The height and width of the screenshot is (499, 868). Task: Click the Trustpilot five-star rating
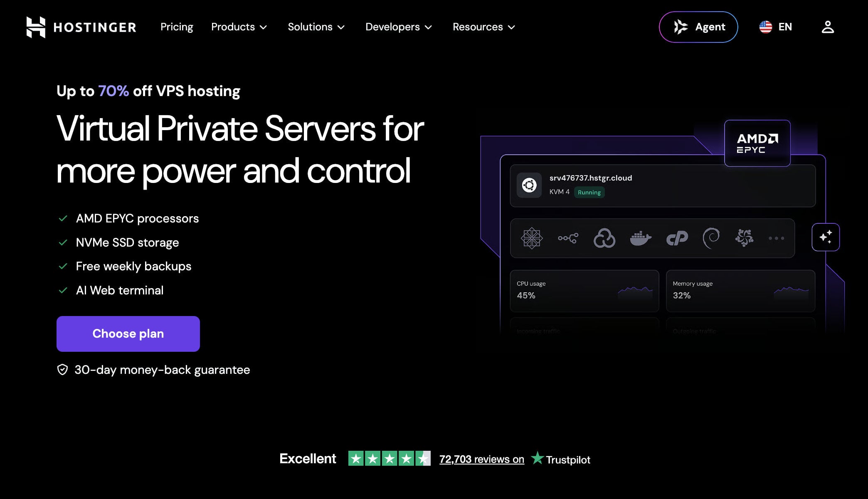(390, 459)
